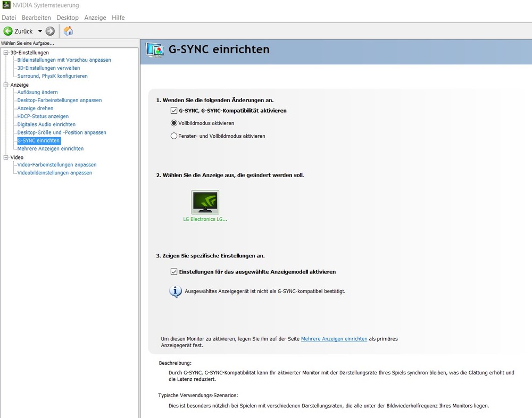The height and width of the screenshot is (418, 532).
Task: Open Bildeinstellungen mit Vorschau anpassen
Action: click(x=64, y=60)
